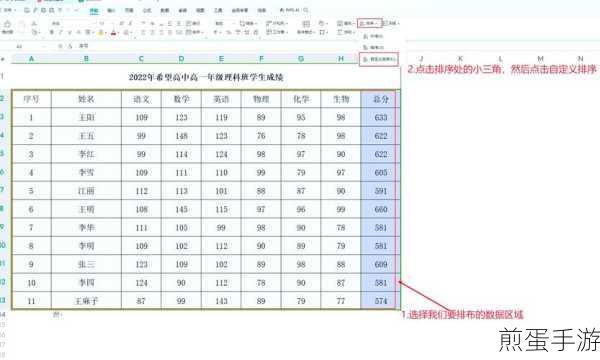Toggle Bold formatting in the ribbon
600x360 pixels.
tap(52, 33)
